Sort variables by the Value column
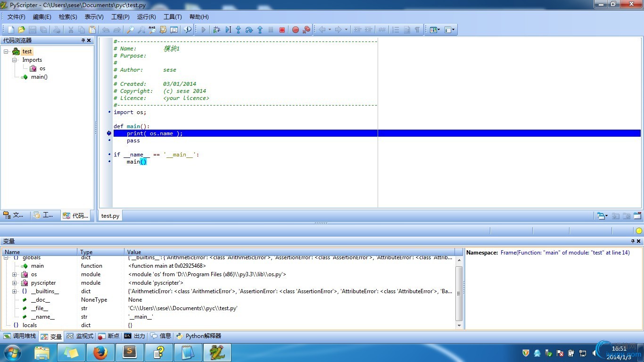 tap(289, 252)
